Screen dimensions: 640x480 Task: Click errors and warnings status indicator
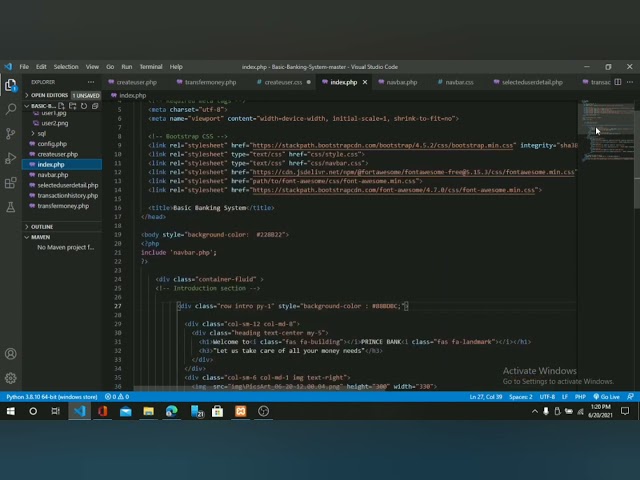117,397
